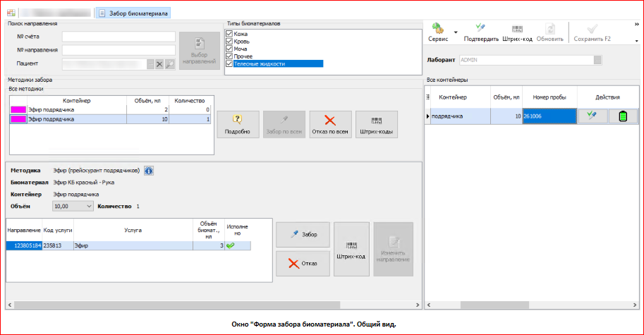Click the Отказ по всем button
Screen dimensions: 644x335
[330, 125]
